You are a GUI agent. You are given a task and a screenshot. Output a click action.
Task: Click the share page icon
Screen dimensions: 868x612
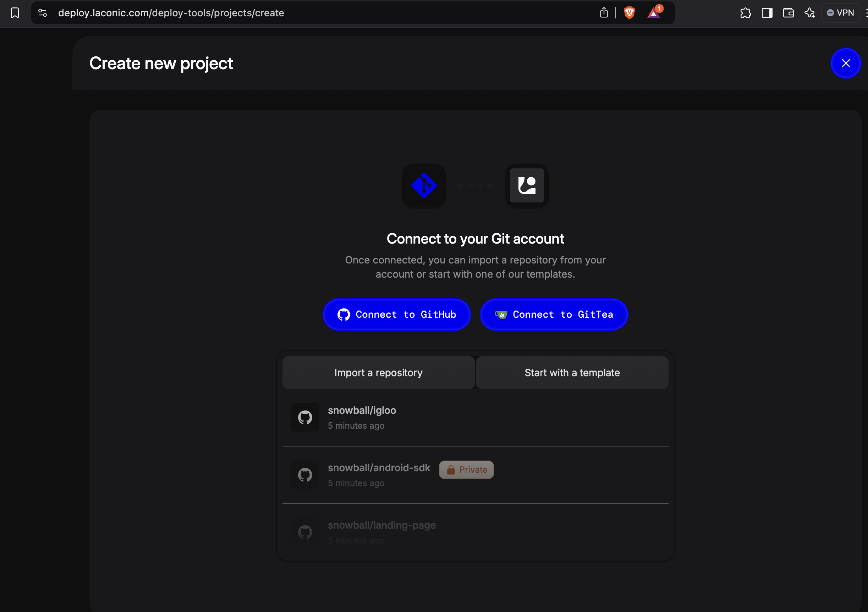click(x=604, y=13)
